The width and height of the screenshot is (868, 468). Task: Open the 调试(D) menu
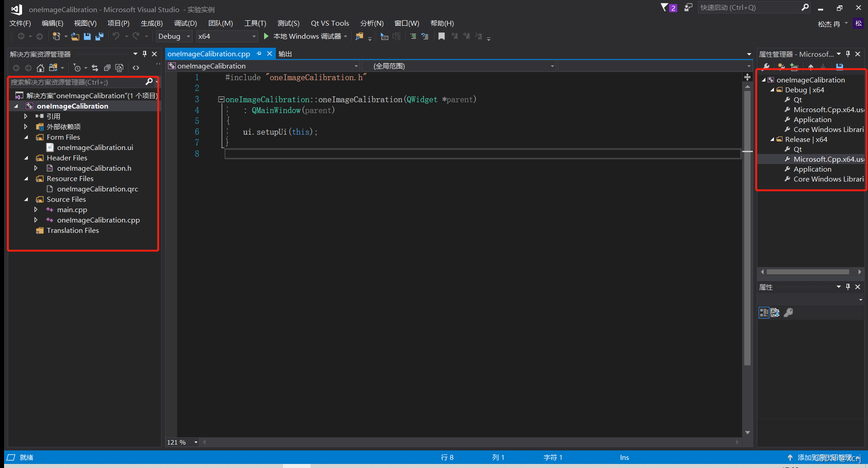pyautogui.click(x=185, y=23)
